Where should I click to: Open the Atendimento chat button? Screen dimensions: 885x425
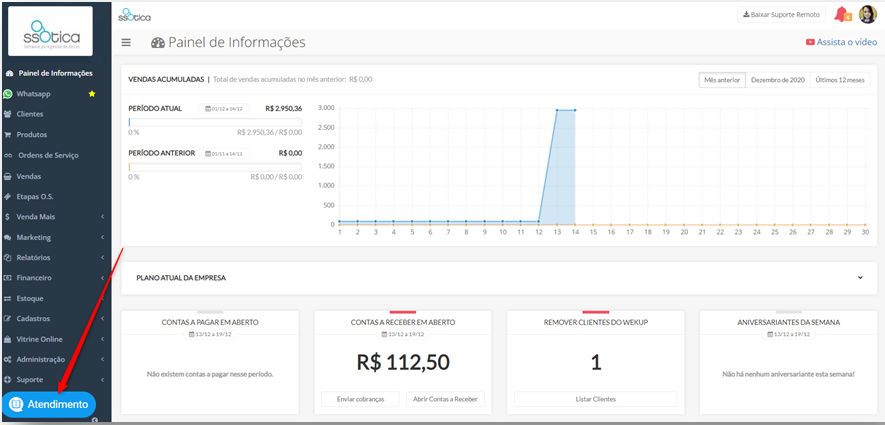click(x=49, y=404)
